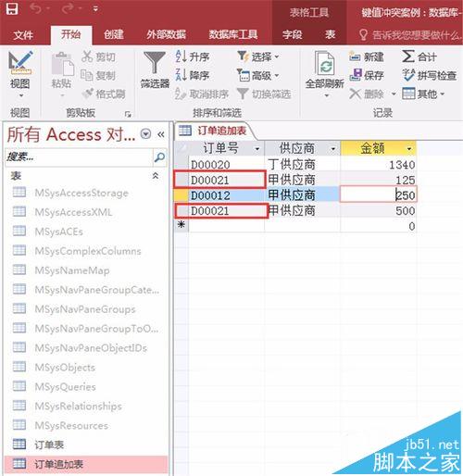This screenshot has height=476, width=463.
Task: Click the Save icon in the quick access toolbar
Action: click(x=12, y=8)
